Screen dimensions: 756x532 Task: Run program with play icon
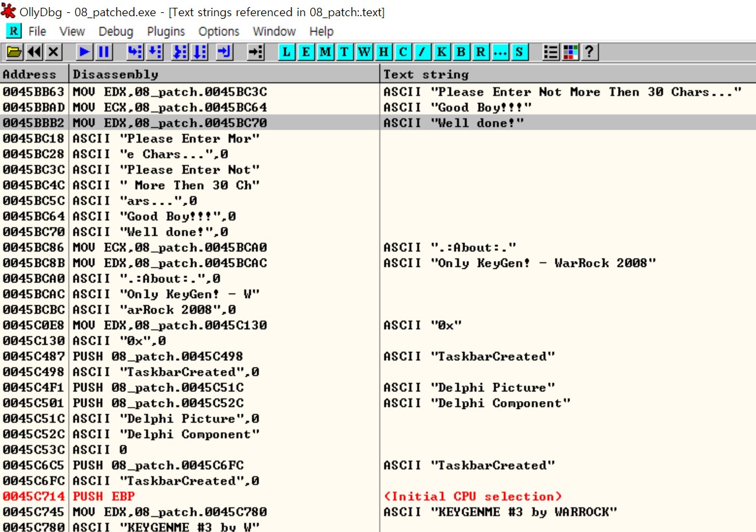tap(84, 52)
